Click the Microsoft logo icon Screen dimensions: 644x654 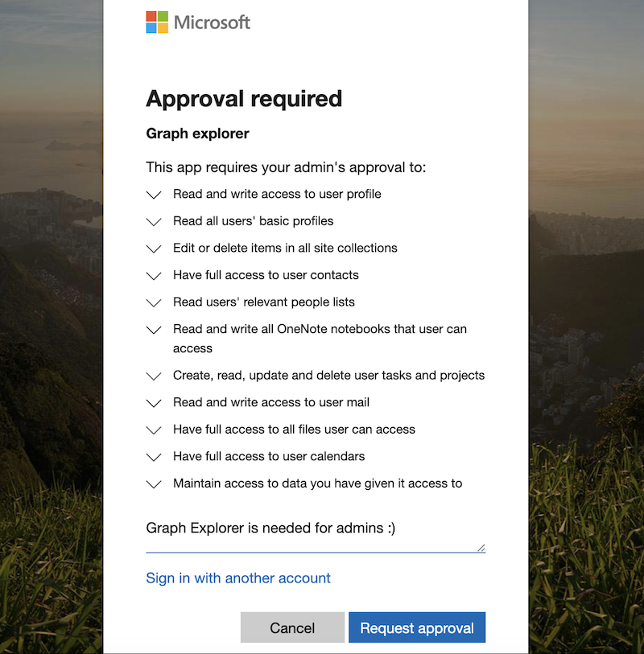157,22
